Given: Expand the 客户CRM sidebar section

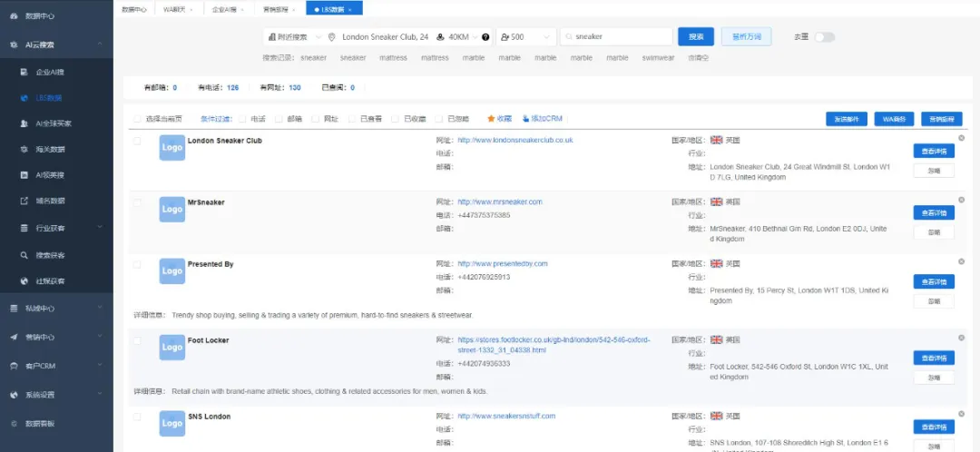Looking at the screenshot, I should point(100,366).
